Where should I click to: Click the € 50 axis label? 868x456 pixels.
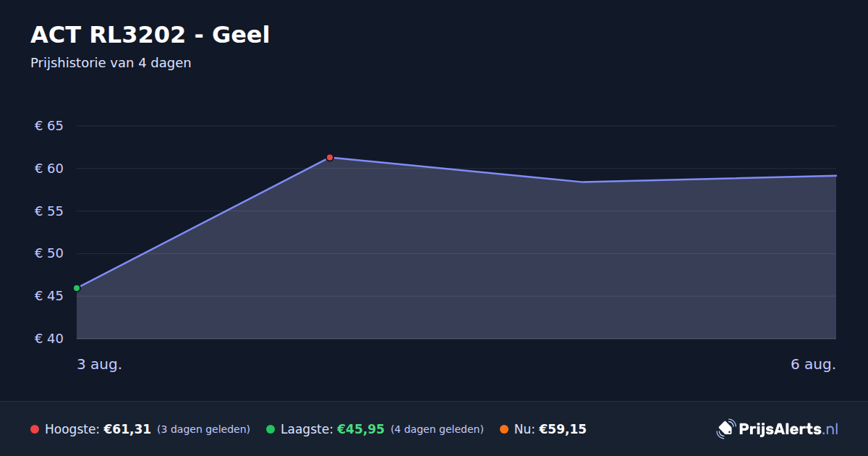[x=49, y=253]
